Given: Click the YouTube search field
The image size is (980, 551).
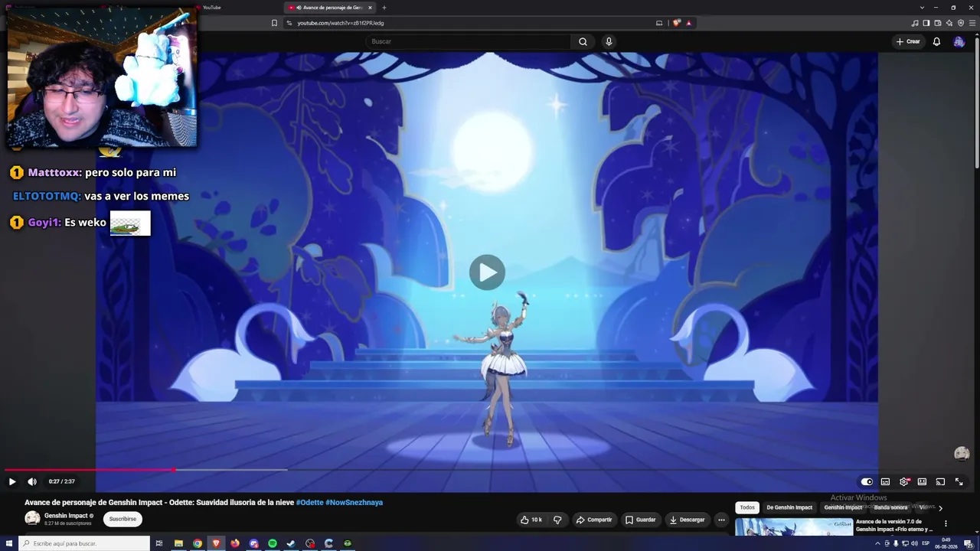Looking at the screenshot, I should (x=469, y=41).
